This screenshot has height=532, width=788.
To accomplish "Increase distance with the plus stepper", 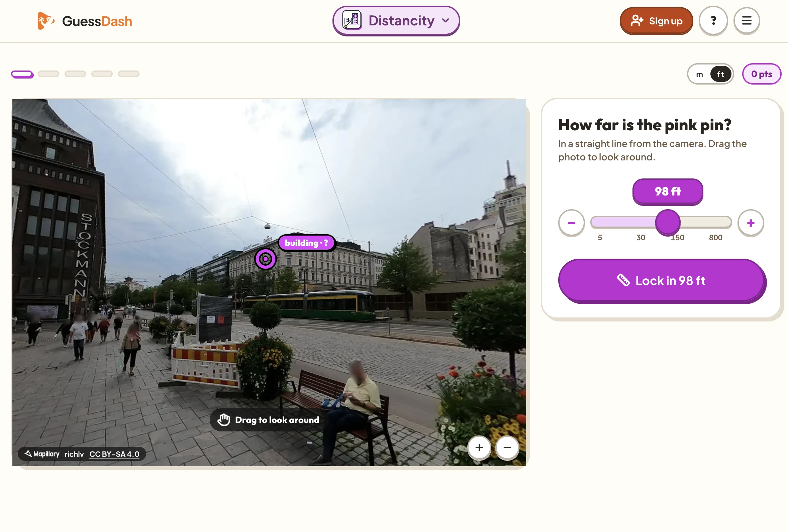I will [750, 223].
